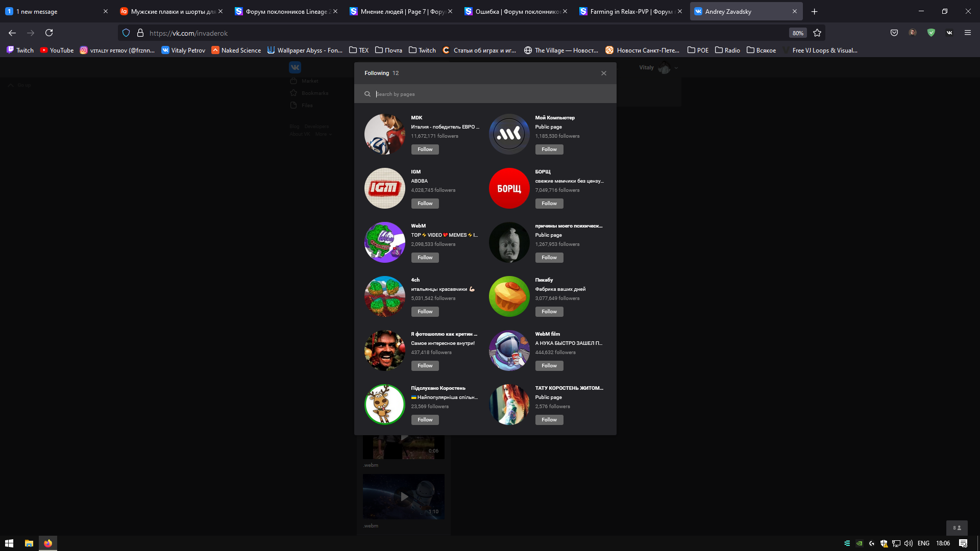
Task: Open БОРЩ community red avatar
Action: [509, 188]
